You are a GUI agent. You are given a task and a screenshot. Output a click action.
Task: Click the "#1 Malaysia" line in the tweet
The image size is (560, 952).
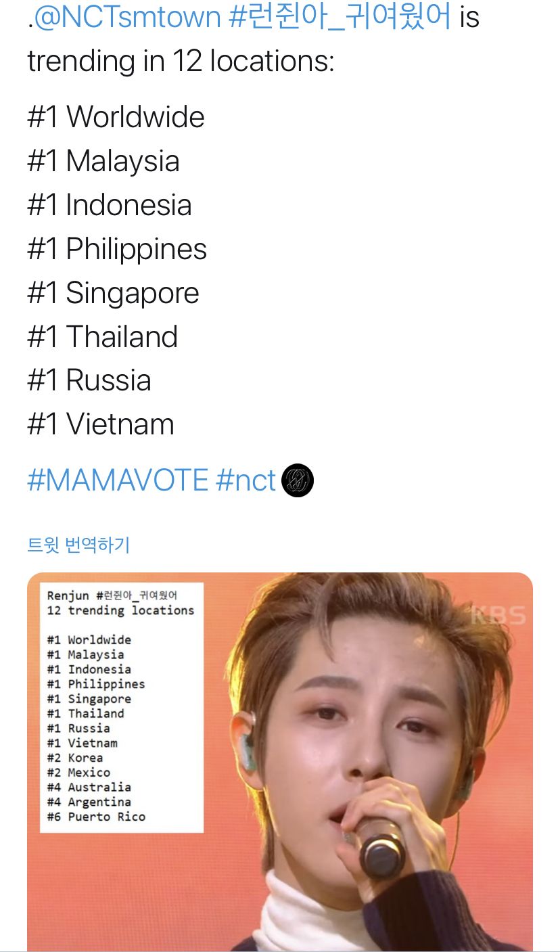103,161
